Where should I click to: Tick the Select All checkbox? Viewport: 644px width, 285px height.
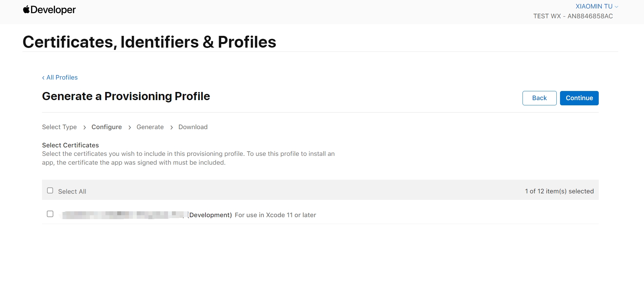point(50,190)
